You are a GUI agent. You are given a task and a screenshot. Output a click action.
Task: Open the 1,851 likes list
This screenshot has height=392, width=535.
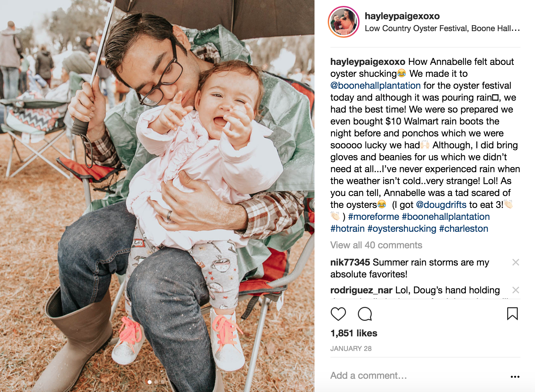[x=354, y=333]
